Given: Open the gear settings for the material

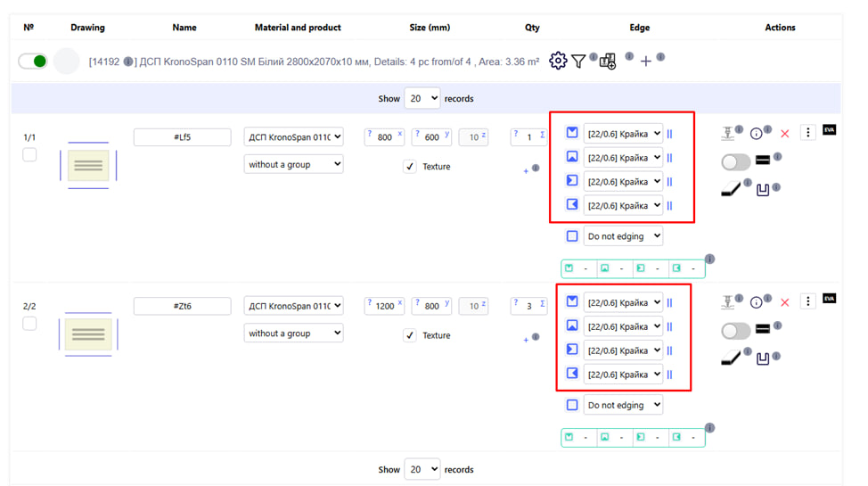Looking at the screenshot, I should click(558, 61).
